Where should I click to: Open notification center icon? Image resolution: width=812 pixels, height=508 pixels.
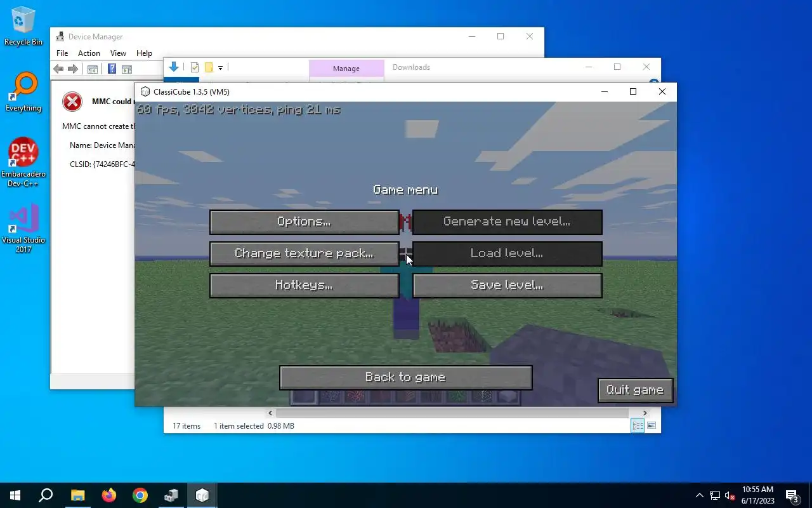792,495
